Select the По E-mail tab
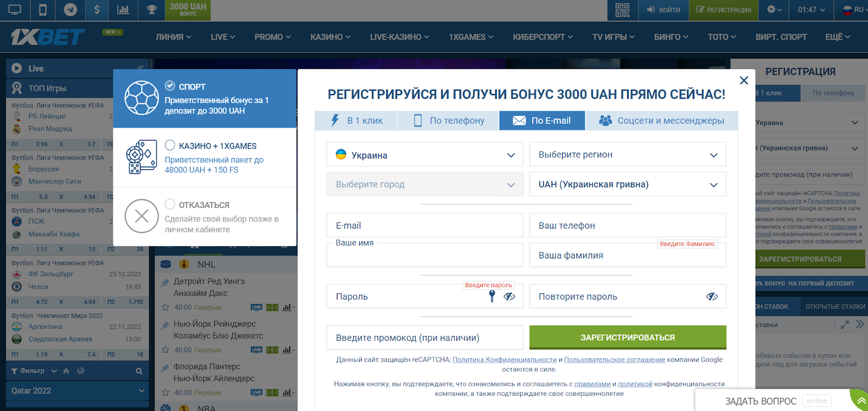 pos(542,121)
